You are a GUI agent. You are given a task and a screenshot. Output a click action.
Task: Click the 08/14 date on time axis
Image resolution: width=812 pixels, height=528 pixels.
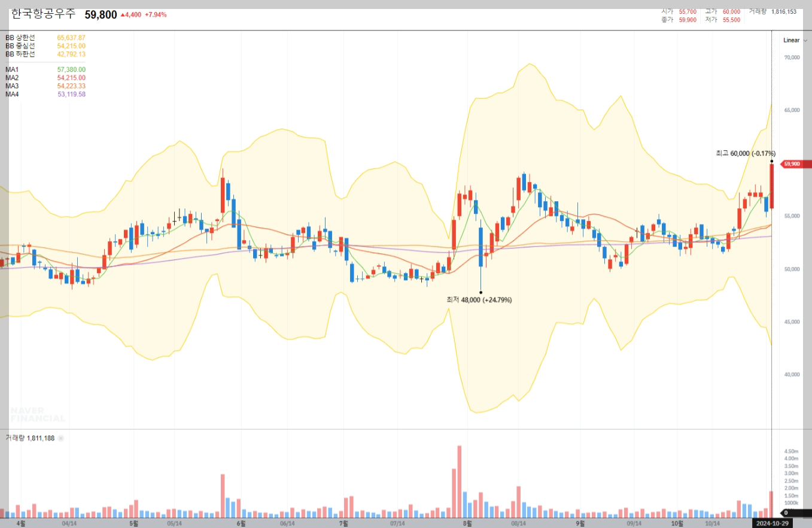click(519, 523)
